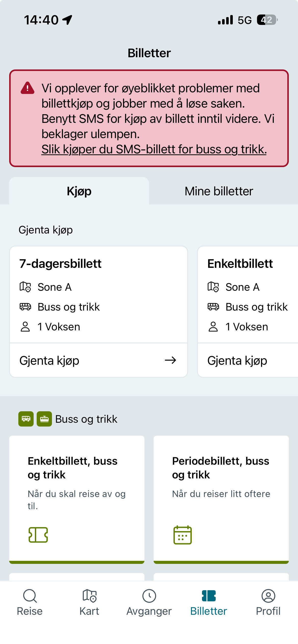Viewport: 298px width, 644px height.
Task: Tap the ticket icon in Enkeltbillett card
Action: [38, 535]
